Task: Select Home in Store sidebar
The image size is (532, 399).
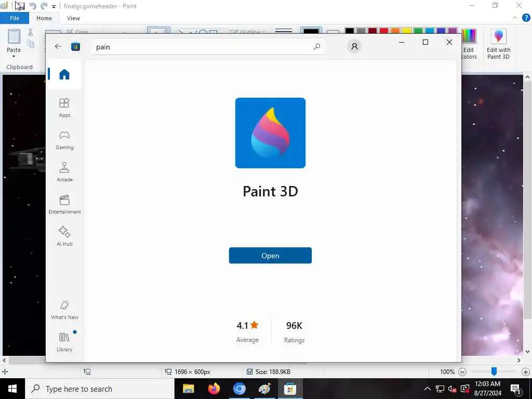Action: click(x=64, y=74)
